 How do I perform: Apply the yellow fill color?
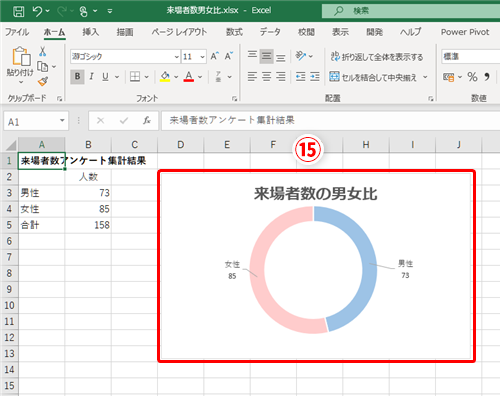(165, 77)
